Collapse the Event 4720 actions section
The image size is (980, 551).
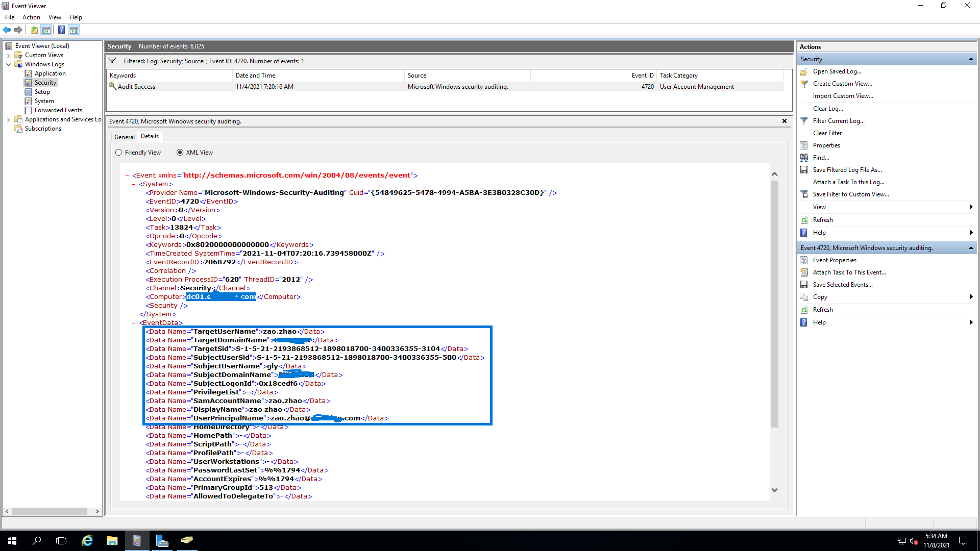click(x=971, y=248)
